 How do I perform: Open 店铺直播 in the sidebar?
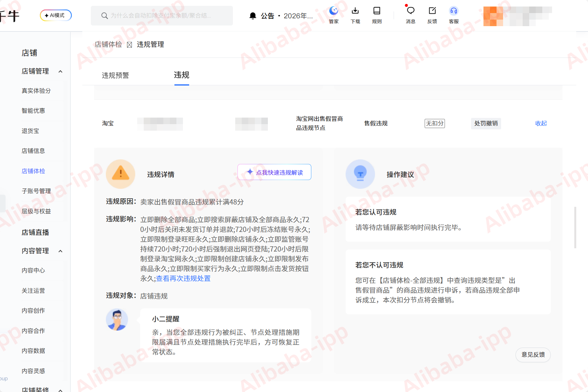tap(35, 232)
